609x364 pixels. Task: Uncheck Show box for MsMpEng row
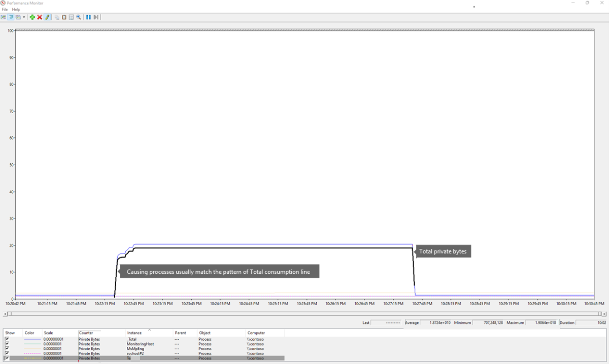coord(7,349)
